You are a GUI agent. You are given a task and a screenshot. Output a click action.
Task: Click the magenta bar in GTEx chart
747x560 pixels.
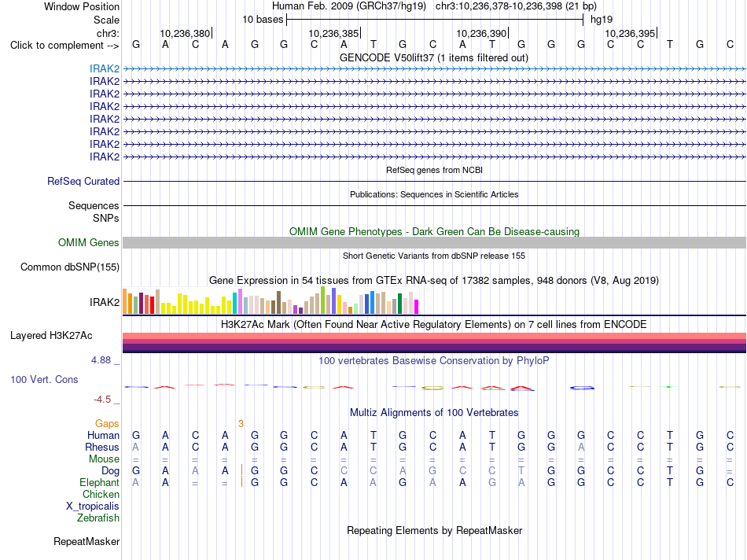417,307
